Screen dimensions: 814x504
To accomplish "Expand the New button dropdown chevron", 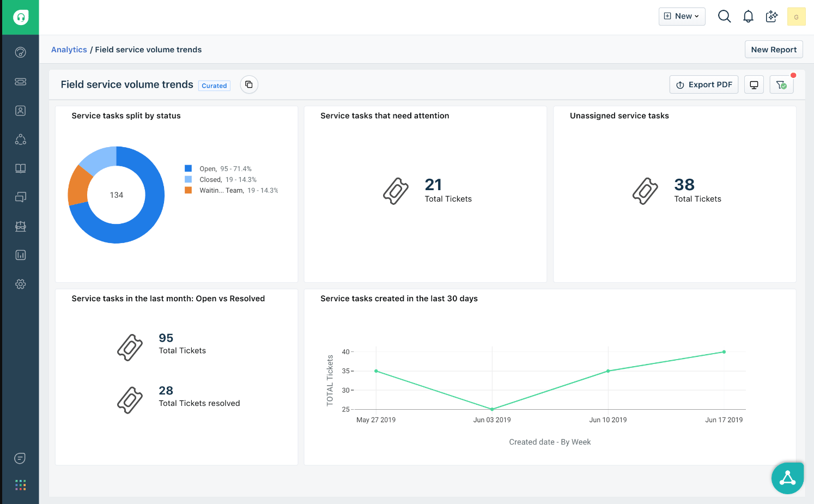I will point(696,16).
